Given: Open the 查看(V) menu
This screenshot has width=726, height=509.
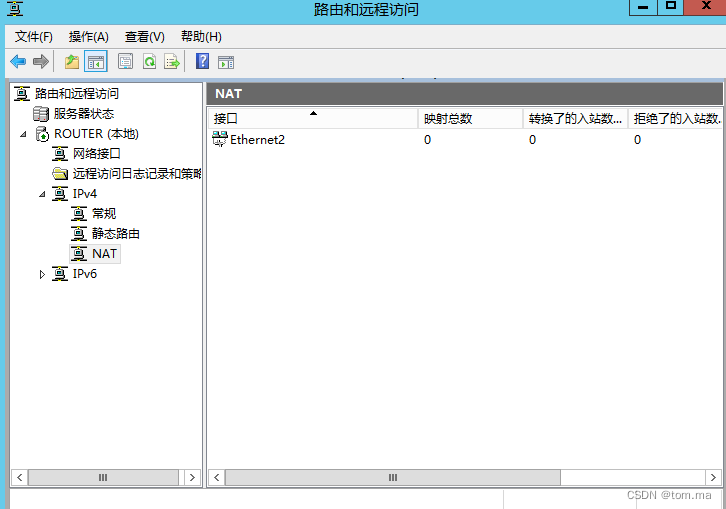Looking at the screenshot, I should coord(144,37).
